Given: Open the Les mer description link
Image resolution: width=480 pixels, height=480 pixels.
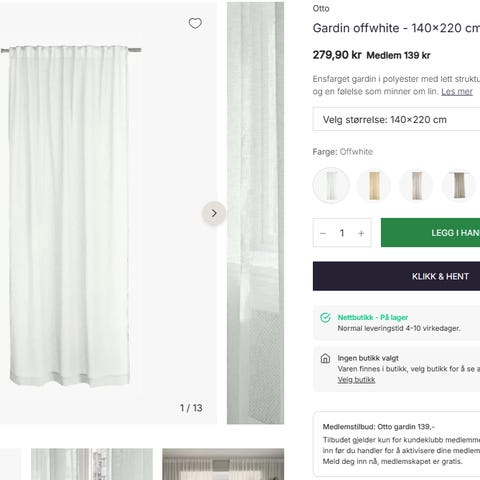Looking at the screenshot, I should pyautogui.click(x=457, y=91).
